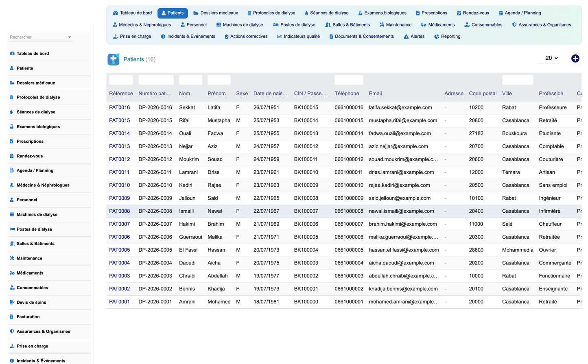Go to Prescriptions in top navigation
Screen dimensions: 588x364
(x=431, y=13)
